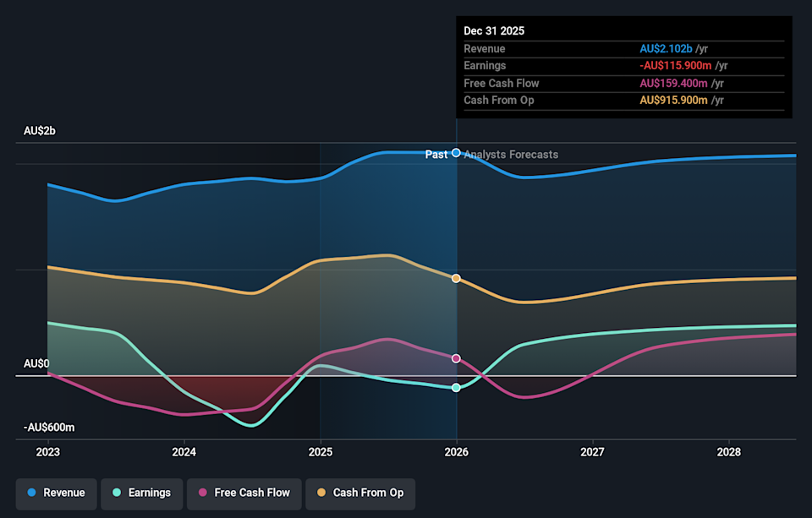Select the 2026 x-axis label
Viewport: 812px width, 518px height.
click(457, 452)
